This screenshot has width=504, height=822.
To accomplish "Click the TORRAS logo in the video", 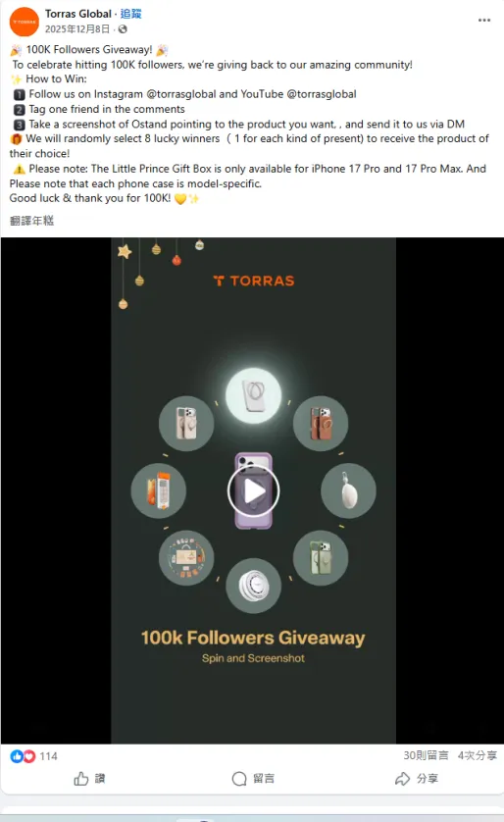I will click(254, 281).
